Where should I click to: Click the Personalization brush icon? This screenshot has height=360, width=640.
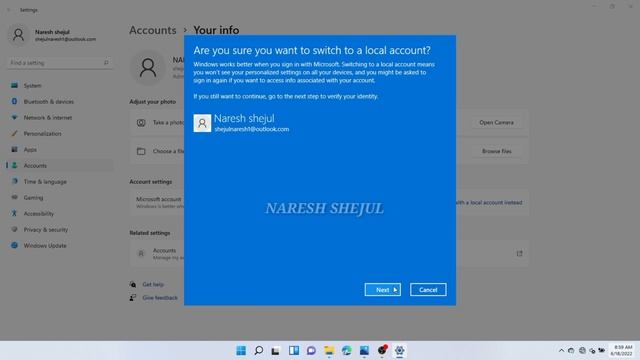tap(15, 133)
